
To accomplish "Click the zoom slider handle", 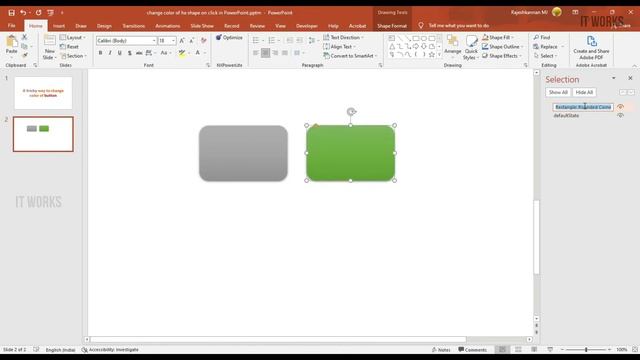I will (x=586, y=350).
